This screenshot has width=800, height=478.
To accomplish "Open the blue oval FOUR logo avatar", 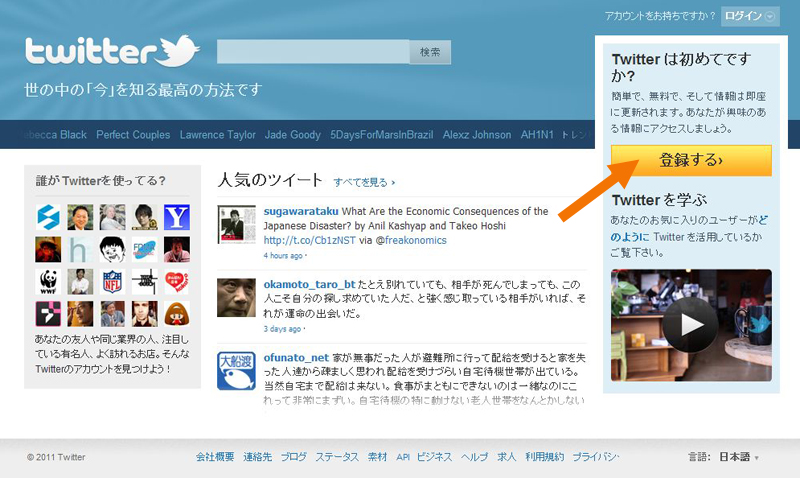I will pyautogui.click(x=144, y=249).
